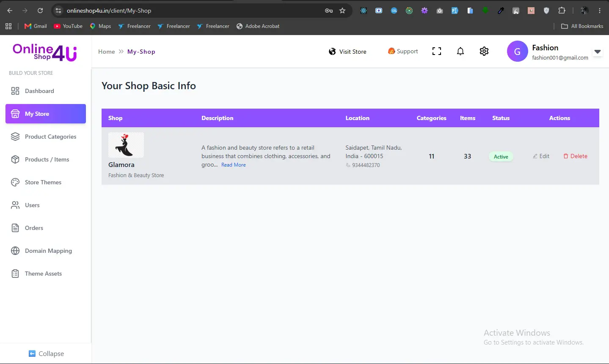The image size is (609, 364).
Task: Click the Domain Mapping globe icon
Action: [x=15, y=251]
